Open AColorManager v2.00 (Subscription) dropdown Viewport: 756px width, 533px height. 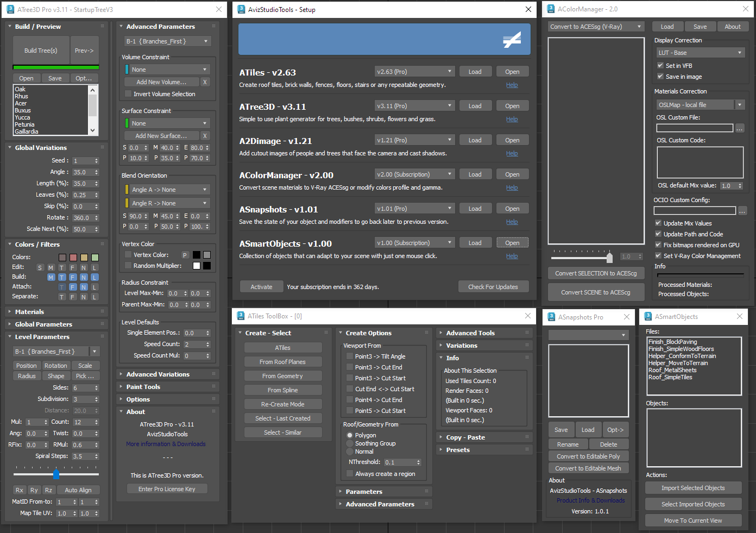pyautogui.click(x=414, y=174)
